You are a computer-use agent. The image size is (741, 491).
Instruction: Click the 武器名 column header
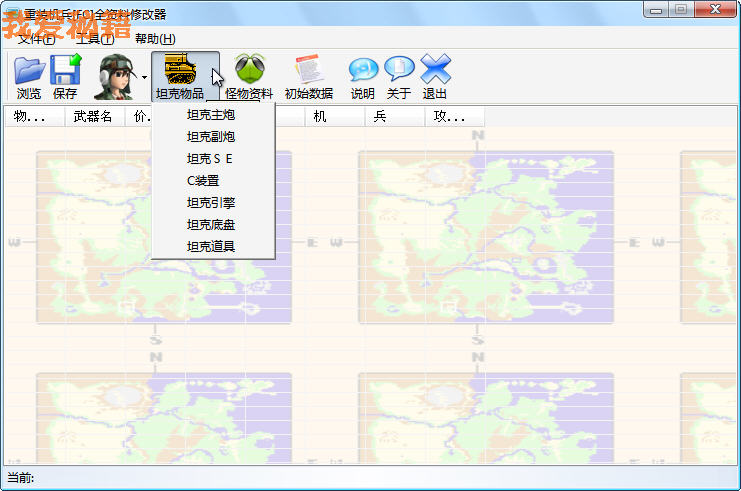click(93, 117)
